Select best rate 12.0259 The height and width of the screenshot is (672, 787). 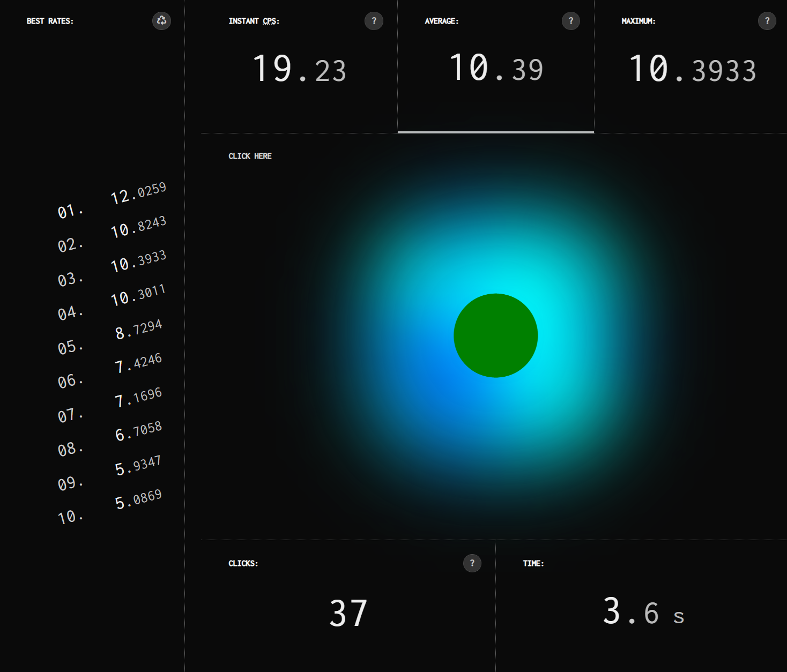pyautogui.click(x=138, y=193)
